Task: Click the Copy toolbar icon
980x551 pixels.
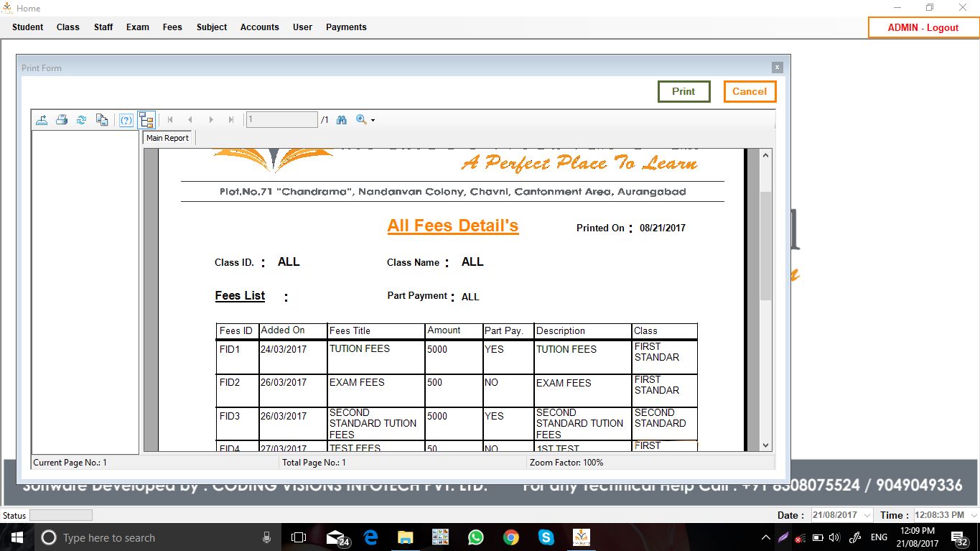Action: coord(102,120)
